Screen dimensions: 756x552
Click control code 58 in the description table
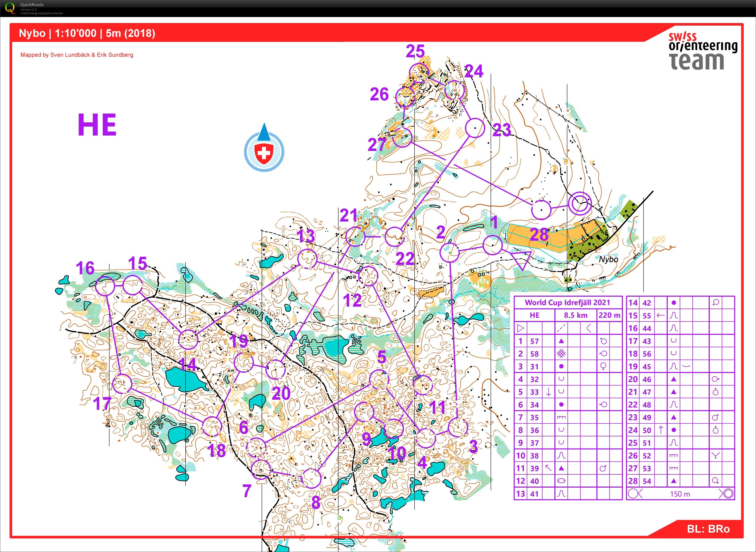coord(534,354)
